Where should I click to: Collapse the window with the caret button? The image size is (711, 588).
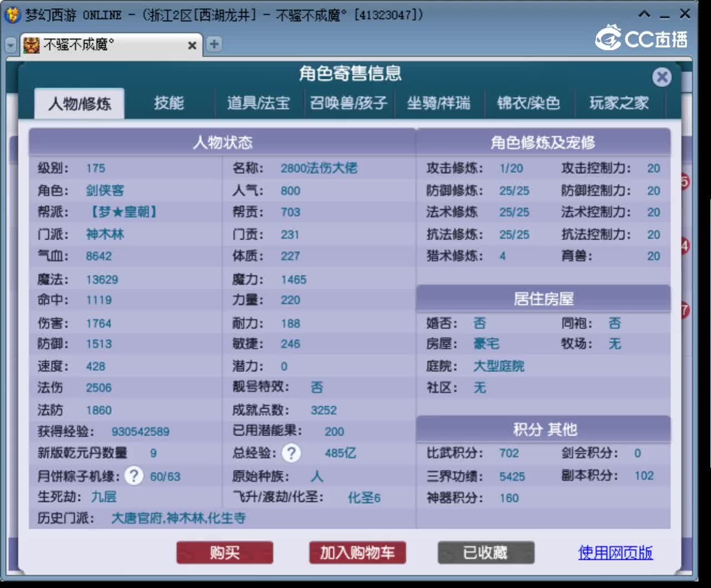coord(644,14)
